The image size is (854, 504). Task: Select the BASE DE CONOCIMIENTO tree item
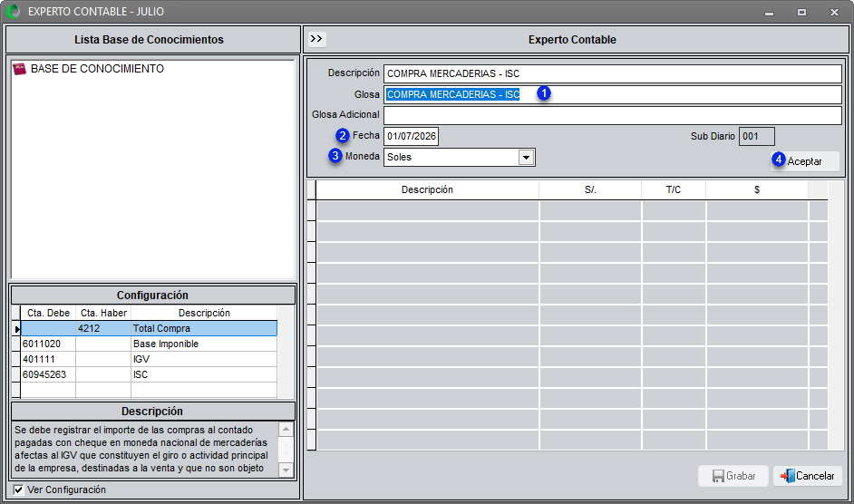click(97, 69)
